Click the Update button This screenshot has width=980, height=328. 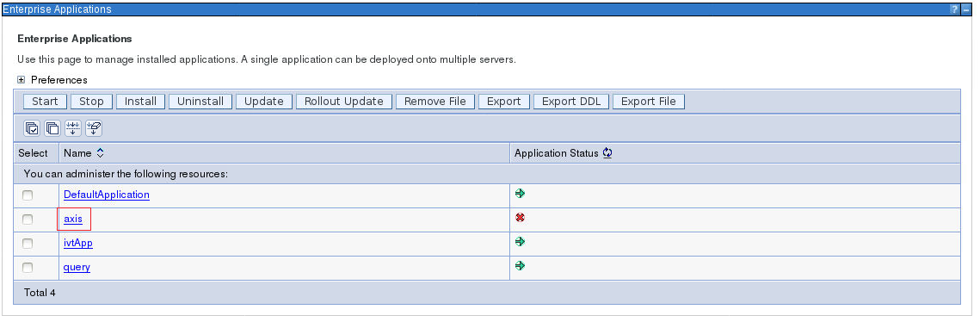click(264, 102)
